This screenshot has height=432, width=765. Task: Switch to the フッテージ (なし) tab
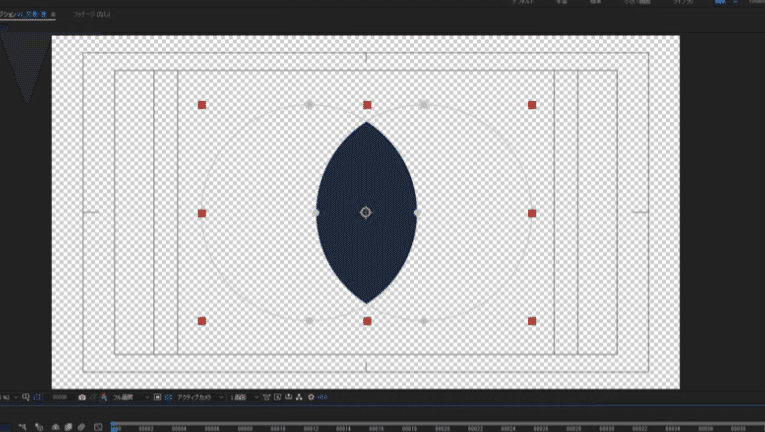[x=92, y=14]
